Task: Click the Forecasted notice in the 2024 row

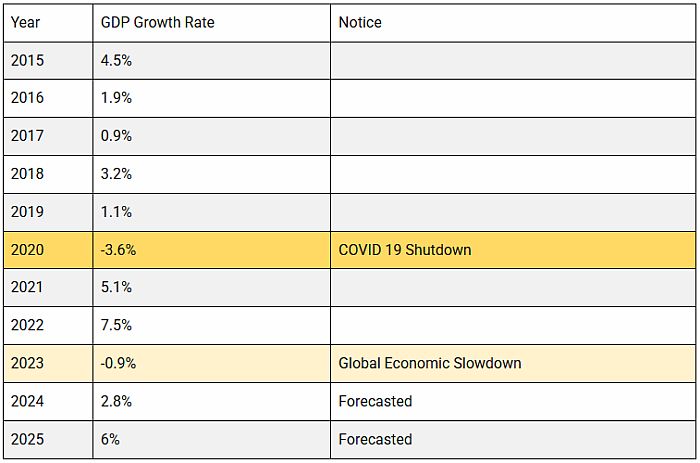Action: pos(513,402)
